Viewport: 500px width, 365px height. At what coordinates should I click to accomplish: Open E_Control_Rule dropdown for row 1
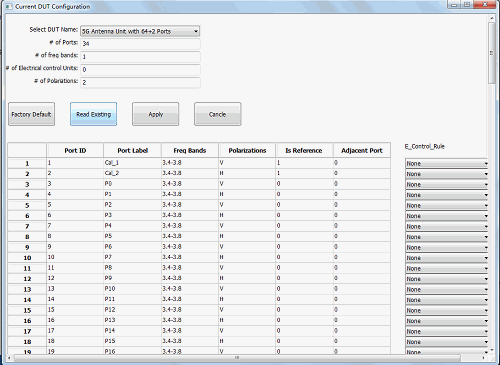click(447, 163)
